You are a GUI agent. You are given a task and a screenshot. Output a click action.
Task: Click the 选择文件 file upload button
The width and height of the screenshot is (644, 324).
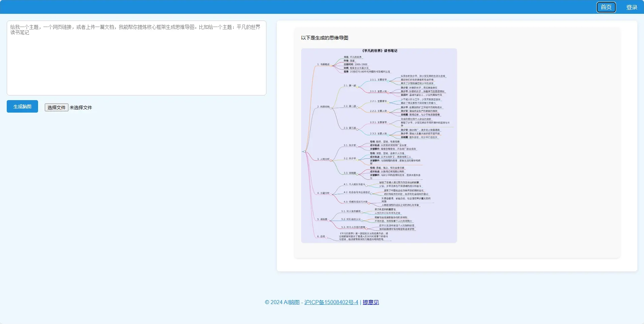click(56, 108)
